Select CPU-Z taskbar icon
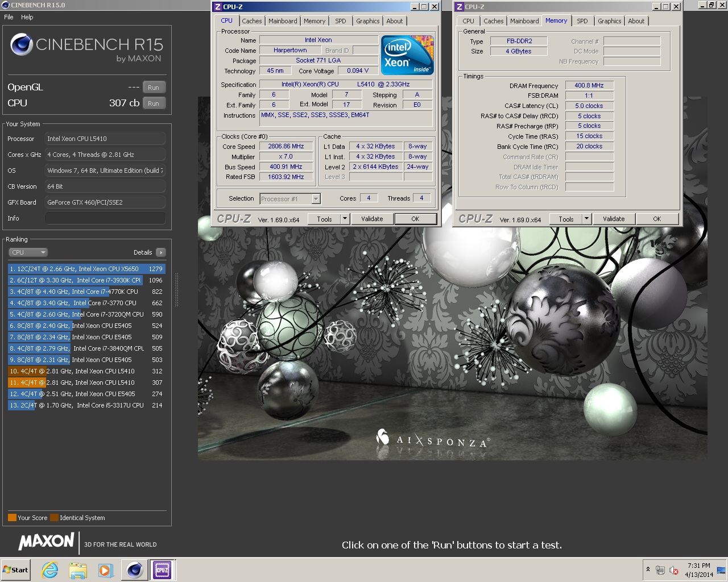Viewport: 728px width, 582px height. click(x=162, y=570)
